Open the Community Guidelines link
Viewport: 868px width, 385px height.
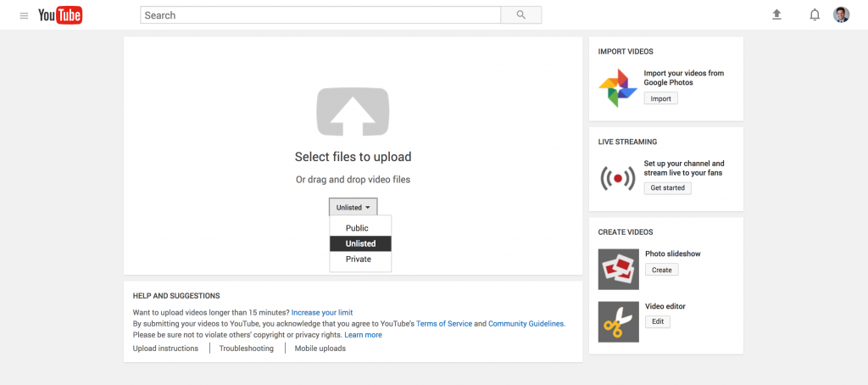click(x=526, y=323)
